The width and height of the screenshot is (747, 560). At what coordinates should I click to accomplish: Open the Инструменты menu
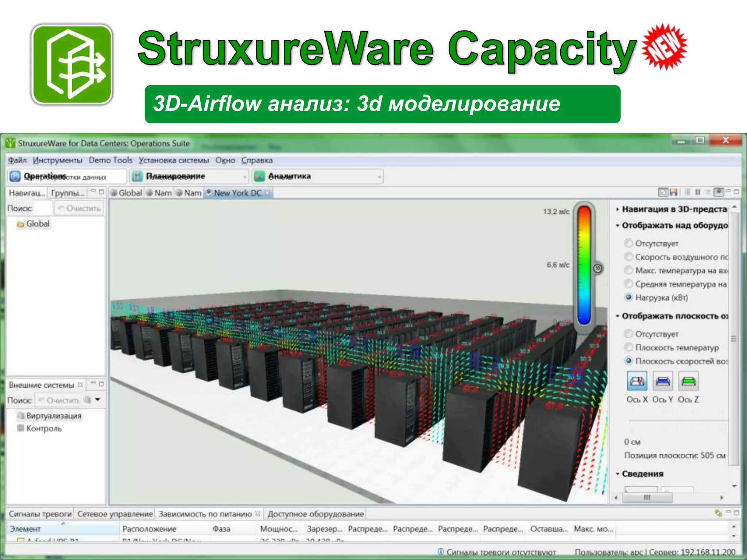58,160
